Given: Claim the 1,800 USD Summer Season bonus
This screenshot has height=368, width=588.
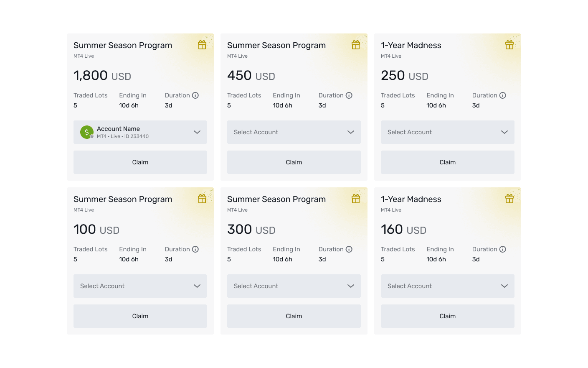Looking at the screenshot, I should pyautogui.click(x=140, y=162).
